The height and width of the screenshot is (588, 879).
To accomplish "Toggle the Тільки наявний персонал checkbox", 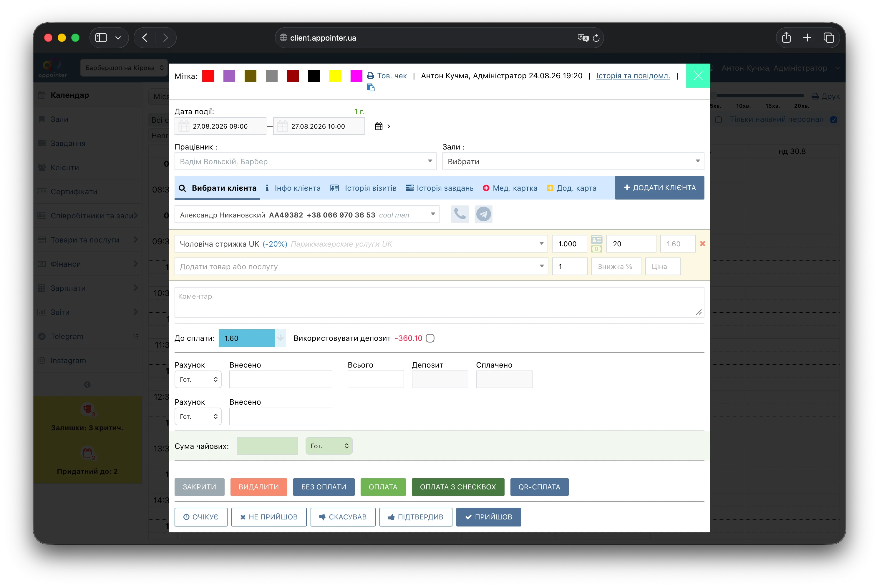I will pyautogui.click(x=834, y=119).
